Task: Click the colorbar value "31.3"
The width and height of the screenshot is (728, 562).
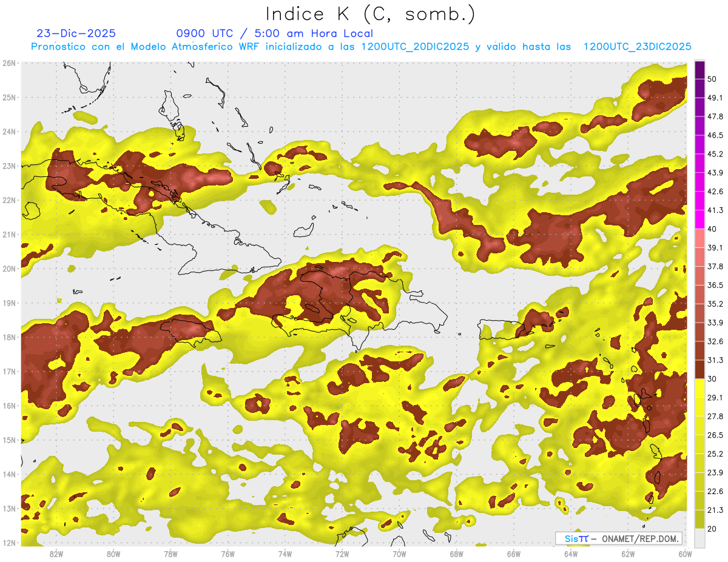Action: pos(715,360)
